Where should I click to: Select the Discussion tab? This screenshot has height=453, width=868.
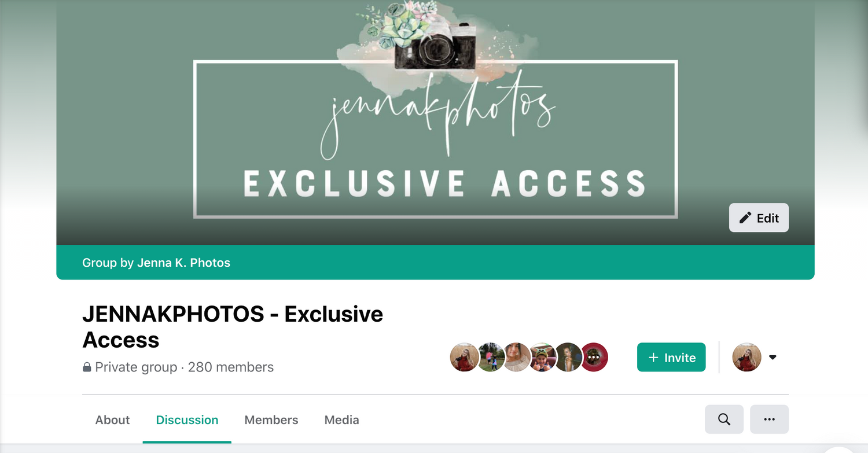[x=187, y=420]
